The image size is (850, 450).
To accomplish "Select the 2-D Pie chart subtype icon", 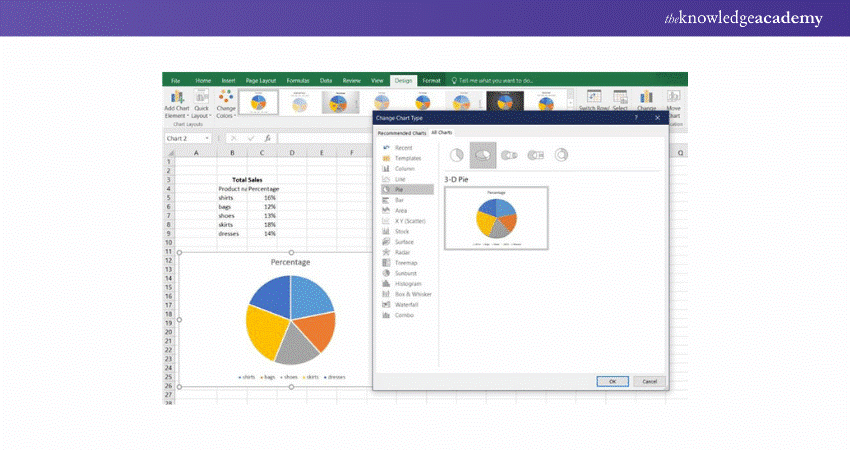I will [x=456, y=155].
